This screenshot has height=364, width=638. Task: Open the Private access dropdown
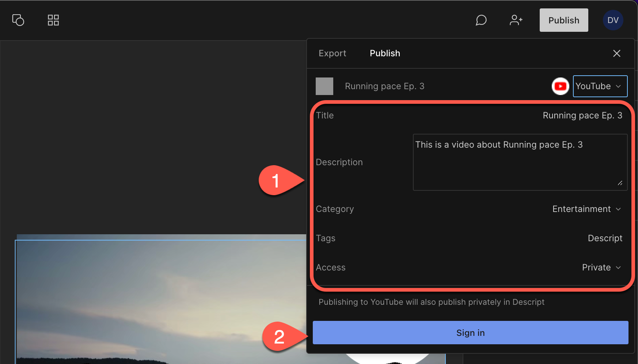point(601,268)
